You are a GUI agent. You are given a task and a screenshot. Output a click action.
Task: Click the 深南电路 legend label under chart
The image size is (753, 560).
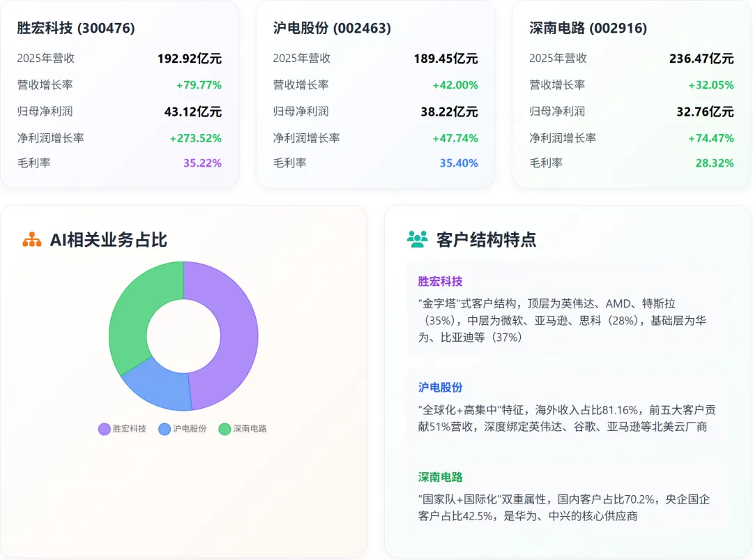coord(250,429)
